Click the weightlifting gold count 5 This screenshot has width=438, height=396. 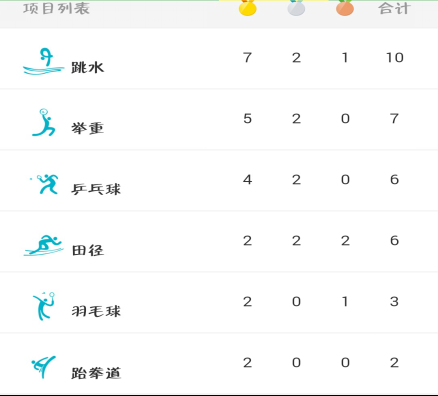tap(247, 119)
